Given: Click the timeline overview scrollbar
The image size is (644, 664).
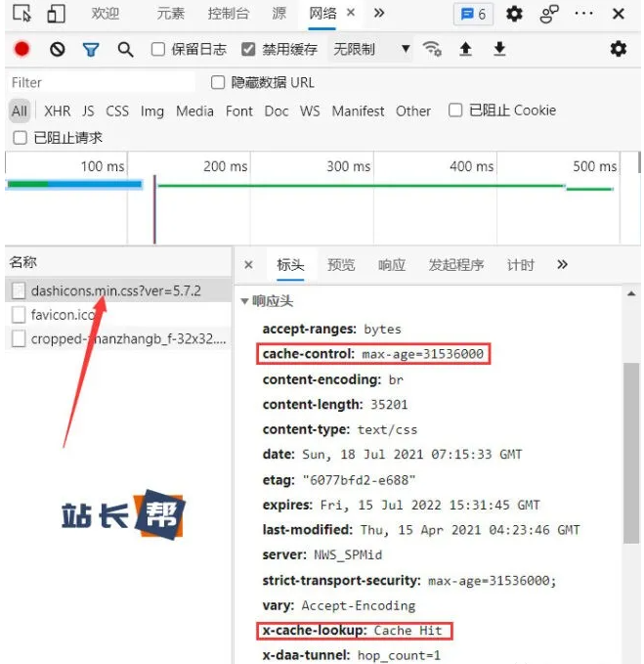Looking at the screenshot, I should (639, 162).
